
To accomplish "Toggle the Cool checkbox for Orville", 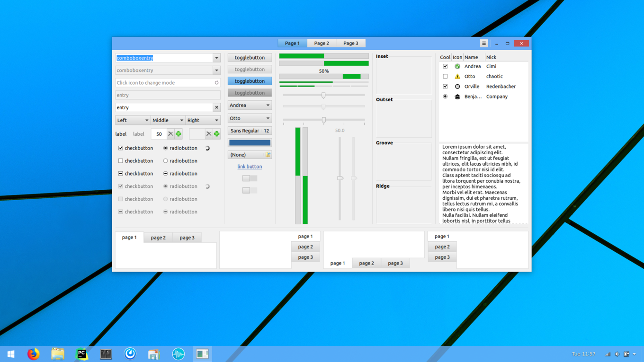I will (445, 87).
